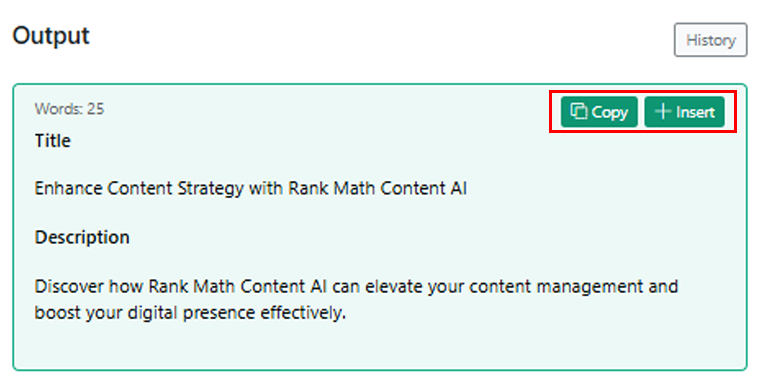Click the bold Description heading
The height and width of the screenshot is (384, 760).
[x=82, y=237]
